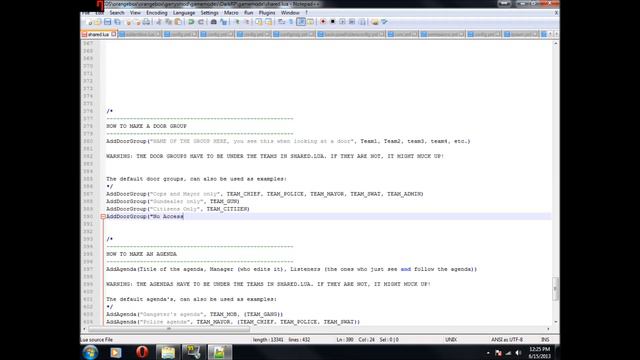Click the Stop Recording black square icon
Viewport: 640px width, 360px height.
(x=333, y=22)
